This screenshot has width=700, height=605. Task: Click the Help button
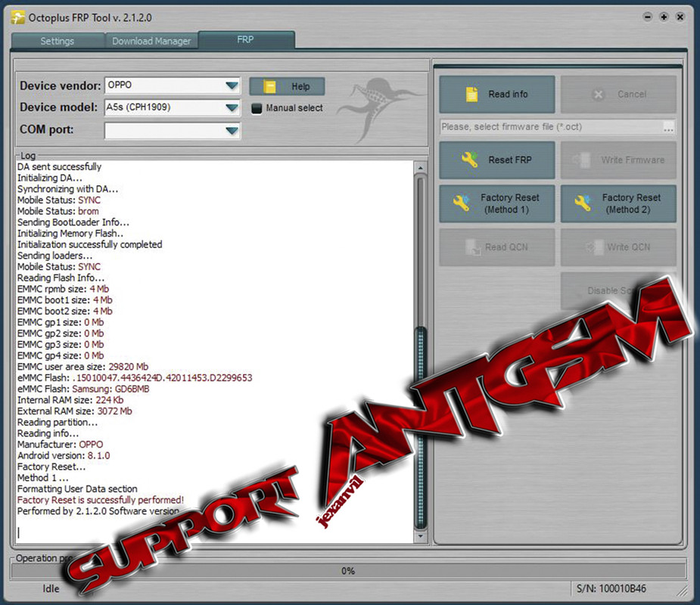pos(287,86)
